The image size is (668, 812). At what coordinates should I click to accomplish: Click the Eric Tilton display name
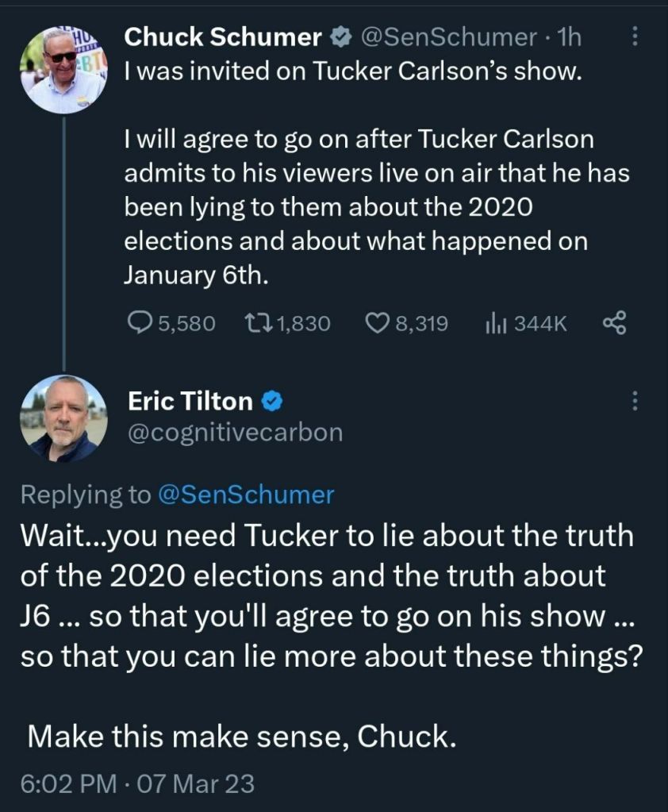click(190, 402)
